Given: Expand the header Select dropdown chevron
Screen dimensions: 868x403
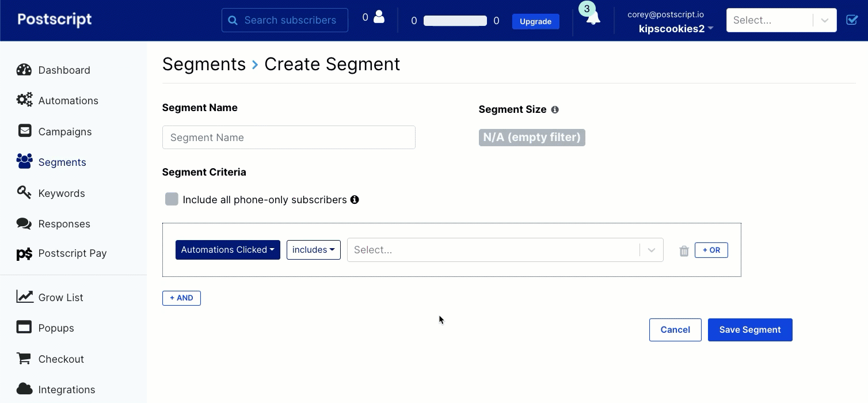Looking at the screenshot, I should [825, 20].
